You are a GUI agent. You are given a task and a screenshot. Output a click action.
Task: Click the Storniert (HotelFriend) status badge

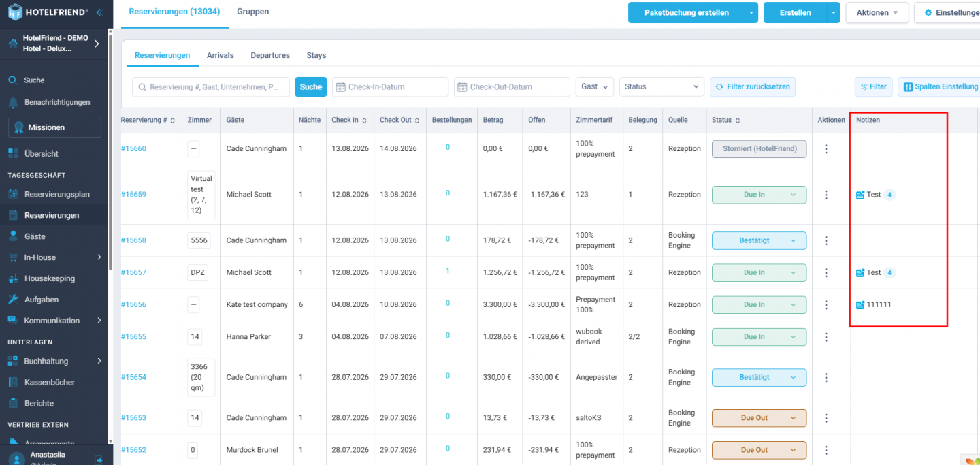coord(759,148)
